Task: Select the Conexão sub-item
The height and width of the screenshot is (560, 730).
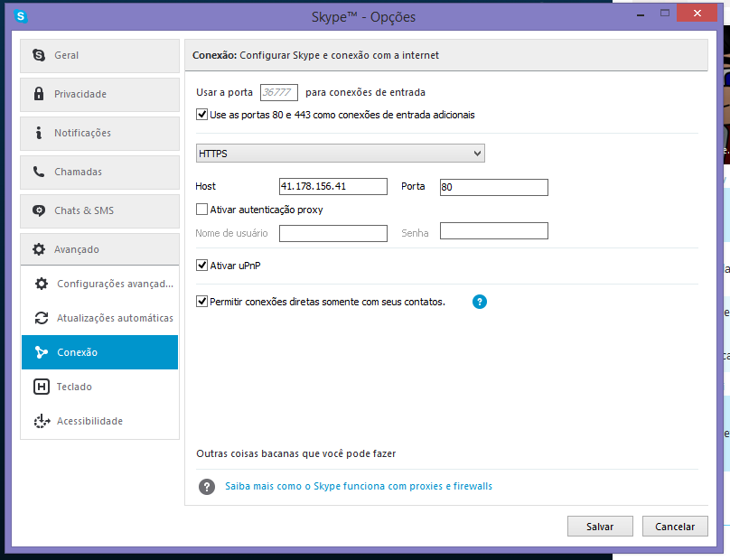Action: pyautogui.click(x=99, y=352)
